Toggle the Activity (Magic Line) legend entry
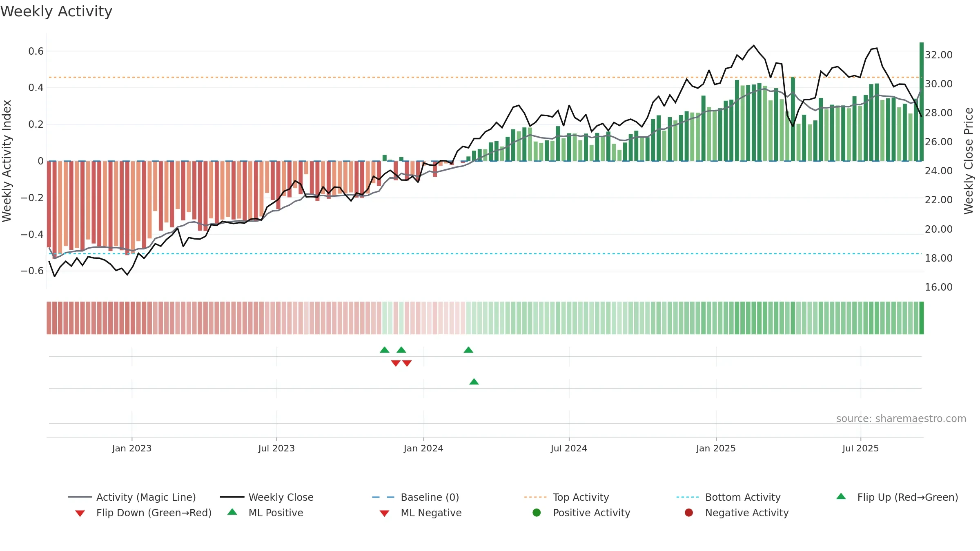 132,497
